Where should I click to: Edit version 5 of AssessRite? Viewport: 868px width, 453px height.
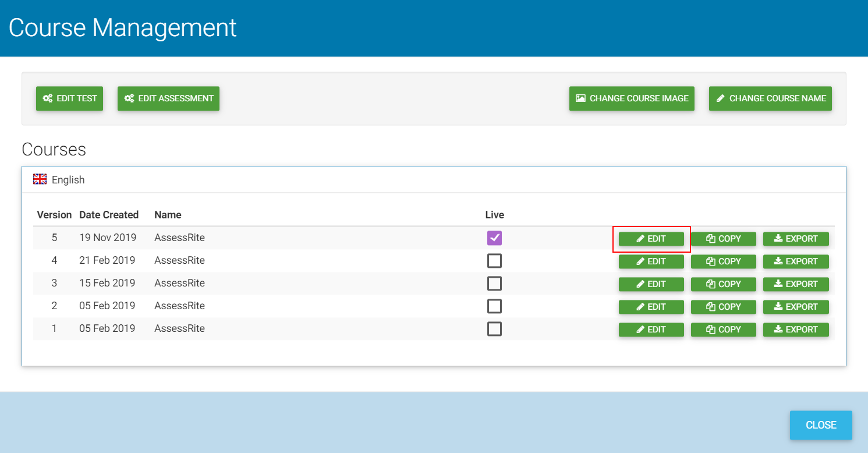tap(651, 239)
